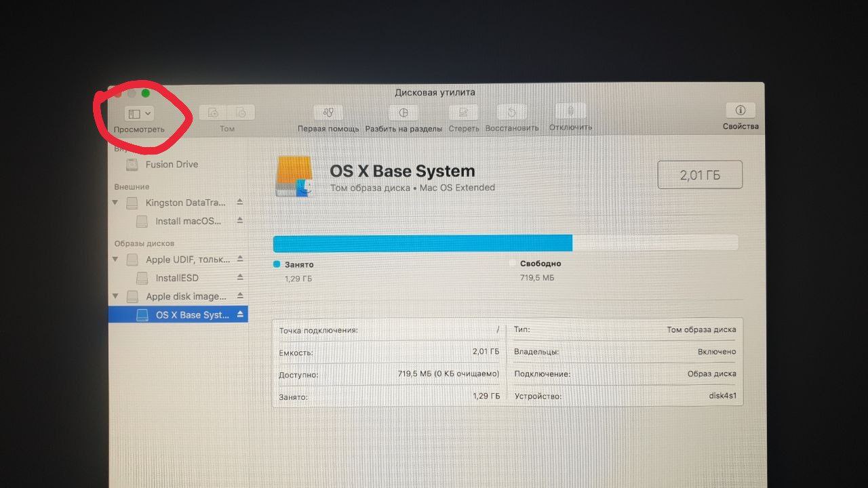Viewport: 868px width, 488px height.
Task: Eject Install macOS volume
Action: (x=239, y=220)
